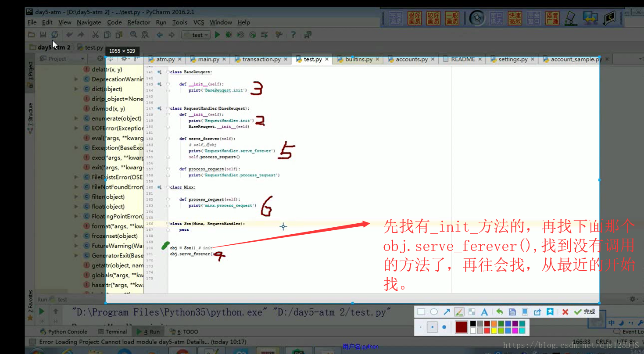This screenshot has width=644, height=354.
Task: Toggle the 一般画质 quality button
Action: tap(452, 18)
